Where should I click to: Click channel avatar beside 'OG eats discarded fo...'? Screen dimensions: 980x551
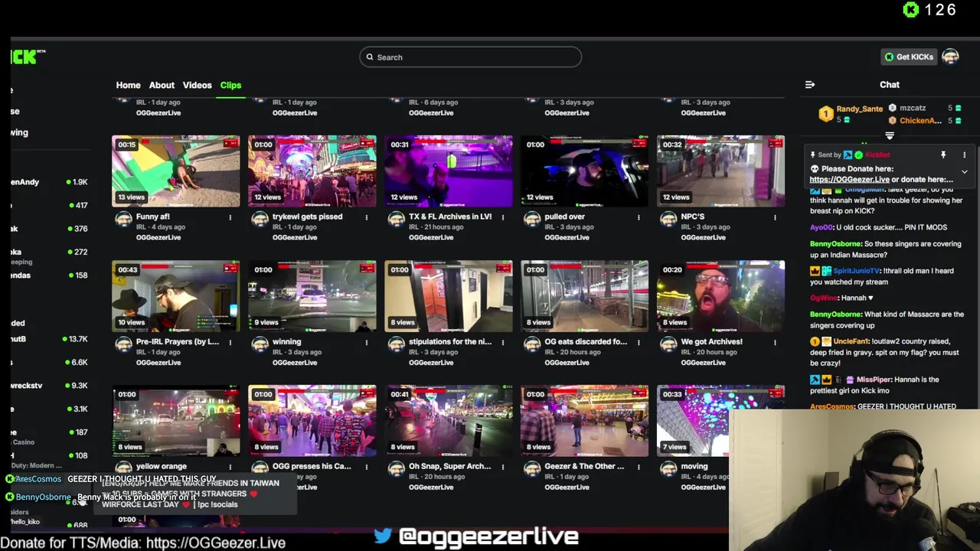[x=532, y=344]
